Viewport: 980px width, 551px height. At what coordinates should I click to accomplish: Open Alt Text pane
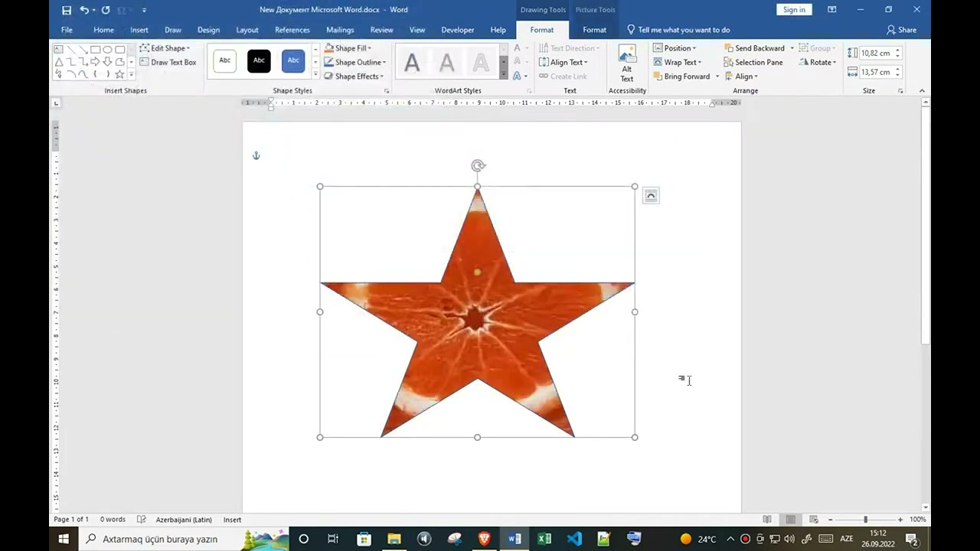click(x=627, y=64)
